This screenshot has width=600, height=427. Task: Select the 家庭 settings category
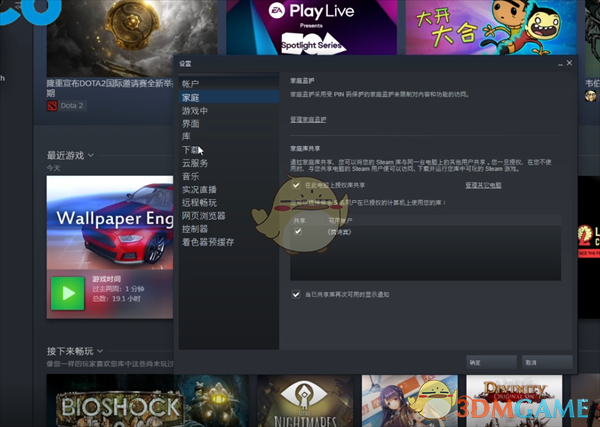[229, 97]
